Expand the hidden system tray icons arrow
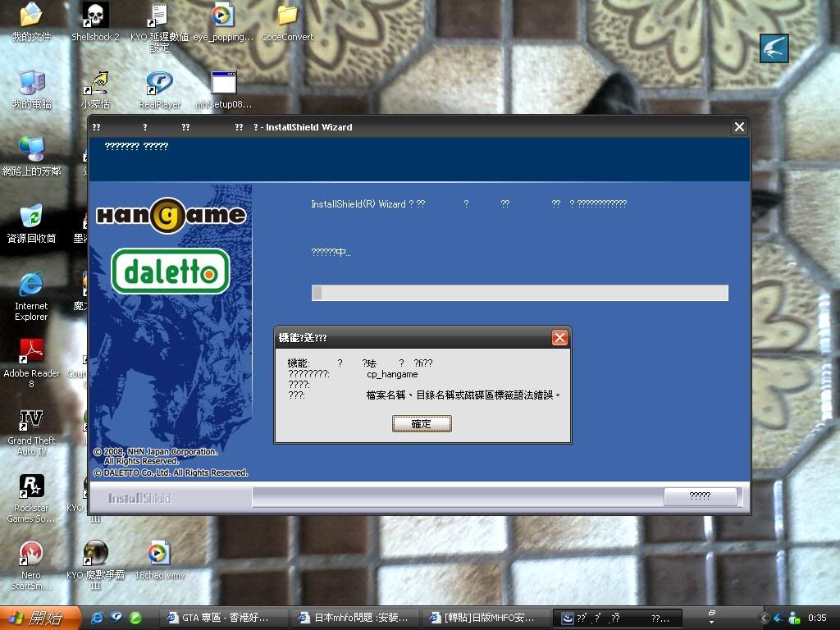The height and width of the screenshot is (630, 840). [x=764, y=618]
